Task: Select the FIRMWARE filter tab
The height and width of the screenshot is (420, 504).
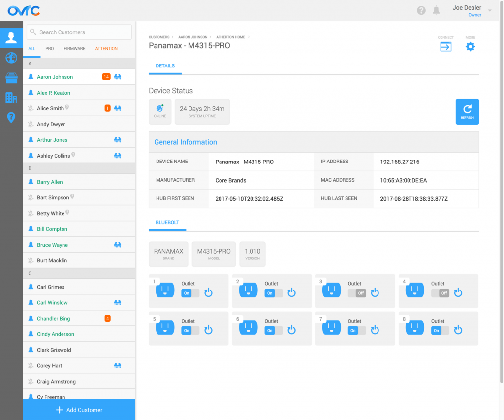Action: [75, 49]
